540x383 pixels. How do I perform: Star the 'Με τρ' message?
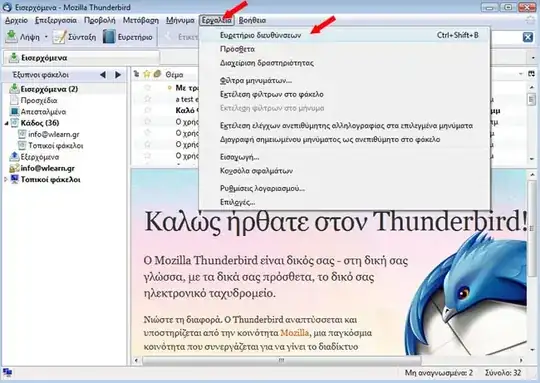tap(147, 88)
